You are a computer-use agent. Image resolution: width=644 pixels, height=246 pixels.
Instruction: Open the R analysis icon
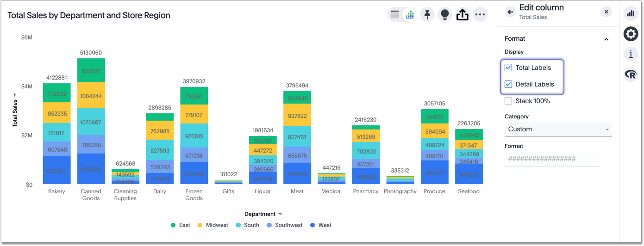pyautogui.click(x=631, y=74)
